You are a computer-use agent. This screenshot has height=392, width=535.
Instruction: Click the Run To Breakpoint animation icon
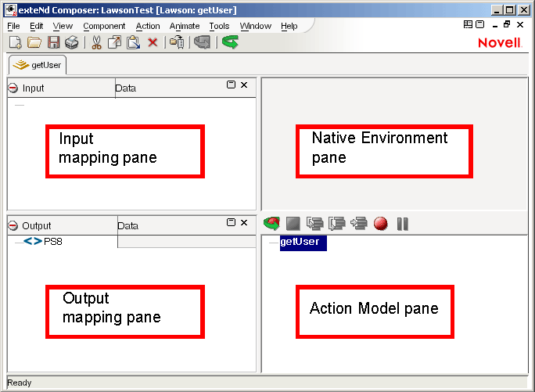(x=359, y=224)
